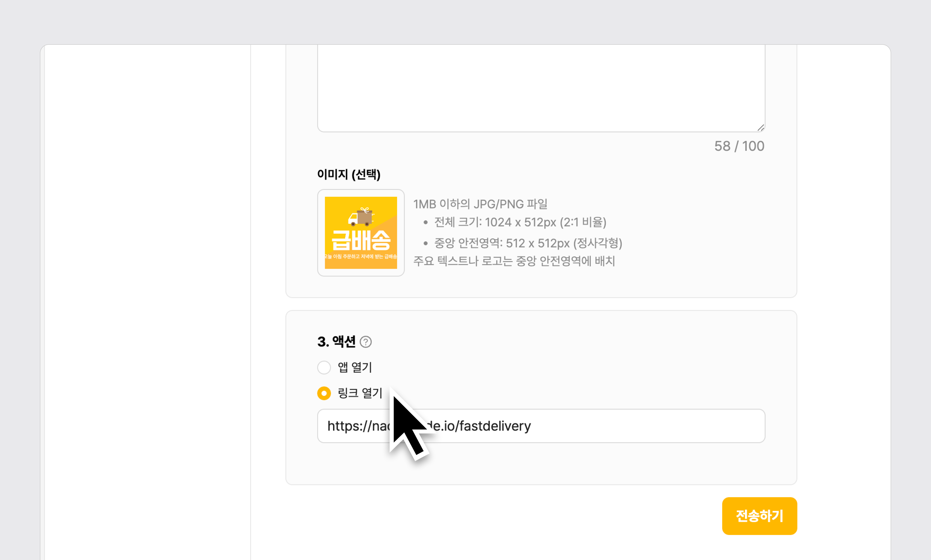Viewport: 931px width, 560px height.
Task: Select the 링크 열기 radio button
Action: pos(324,393)
